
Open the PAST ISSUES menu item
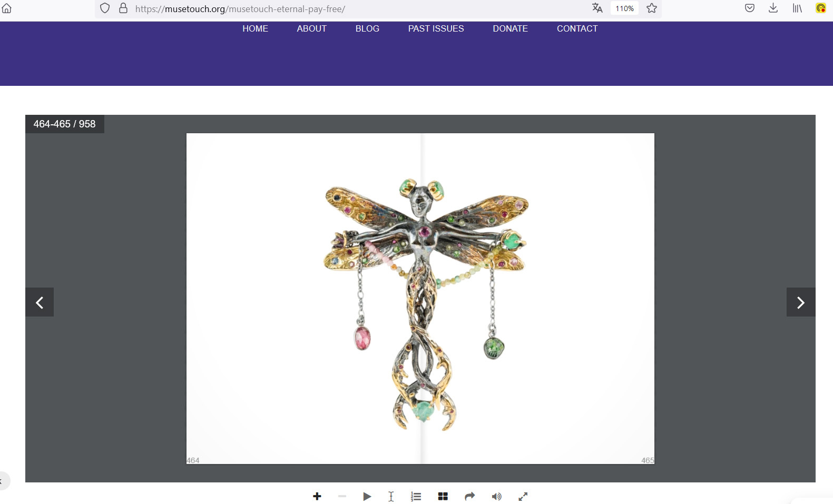coord(436,28)
